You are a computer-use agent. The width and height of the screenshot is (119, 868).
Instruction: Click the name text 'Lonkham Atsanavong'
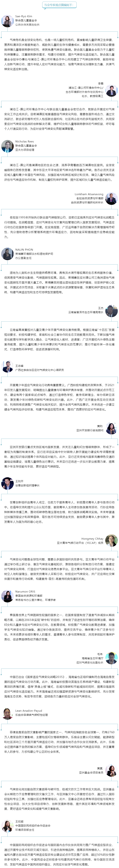coord(89,194)
